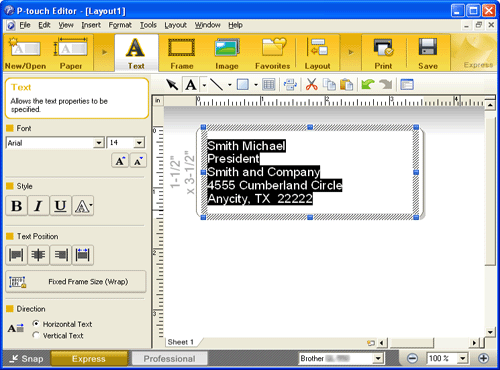Open the File menu
Image resolution: width=500 pixels, height=370 pixels.
25,25
